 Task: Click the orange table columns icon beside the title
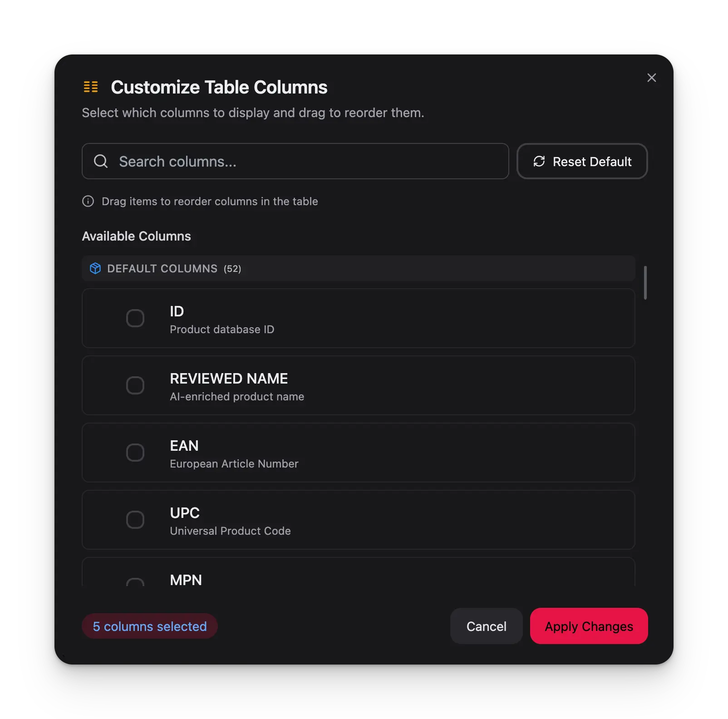[90, 87]
